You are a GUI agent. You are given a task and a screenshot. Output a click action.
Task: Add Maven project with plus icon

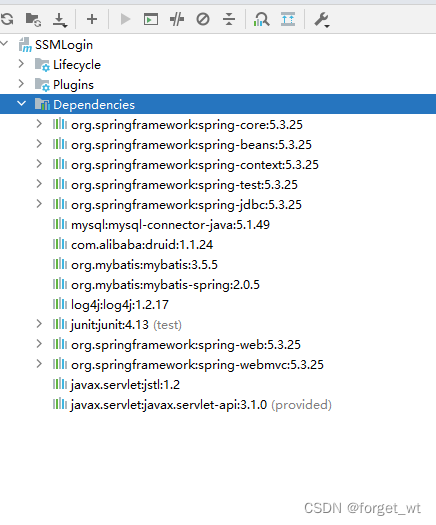point(92,19)
